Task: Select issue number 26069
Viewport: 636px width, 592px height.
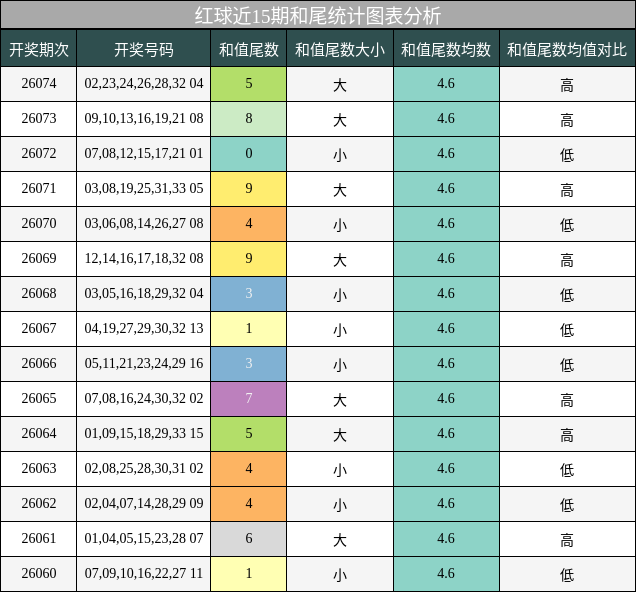Action: (x=39, y=258)
